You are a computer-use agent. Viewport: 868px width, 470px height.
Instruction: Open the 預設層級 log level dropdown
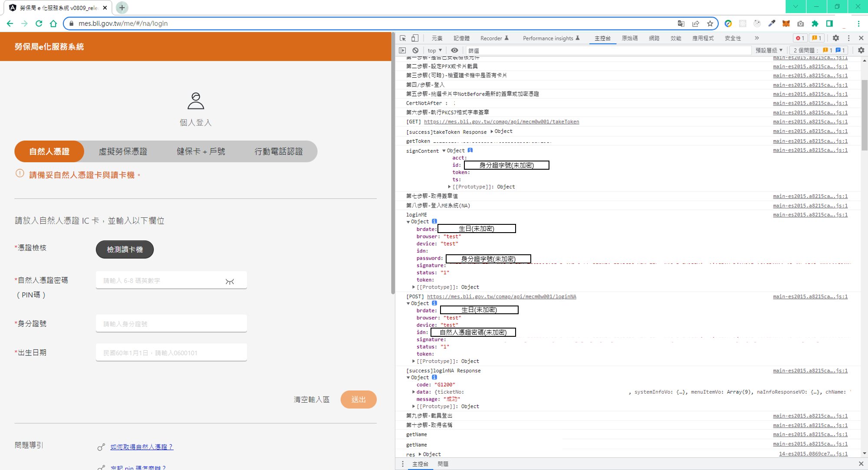[769, 50]
